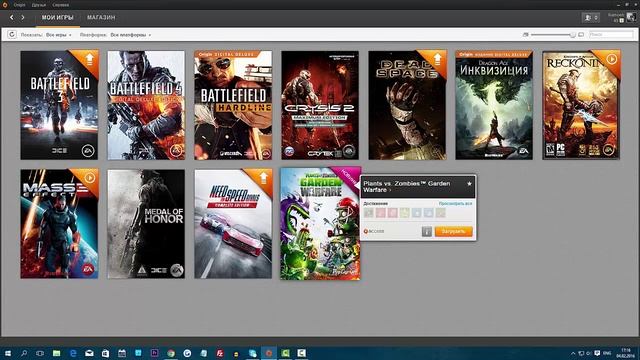
Task: Open the 'Справка' menu
Action: point(61,5)
